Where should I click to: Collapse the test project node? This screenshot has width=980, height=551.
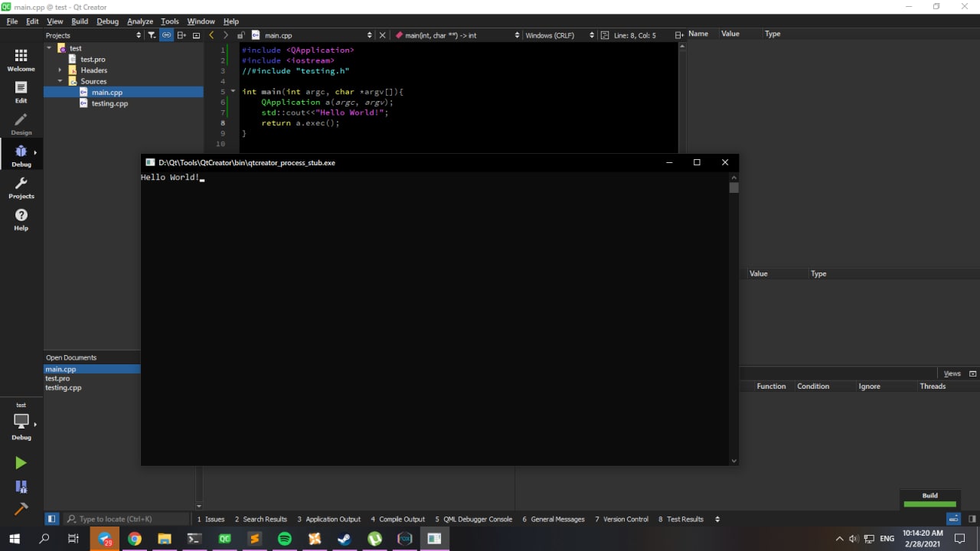(50, 48)
